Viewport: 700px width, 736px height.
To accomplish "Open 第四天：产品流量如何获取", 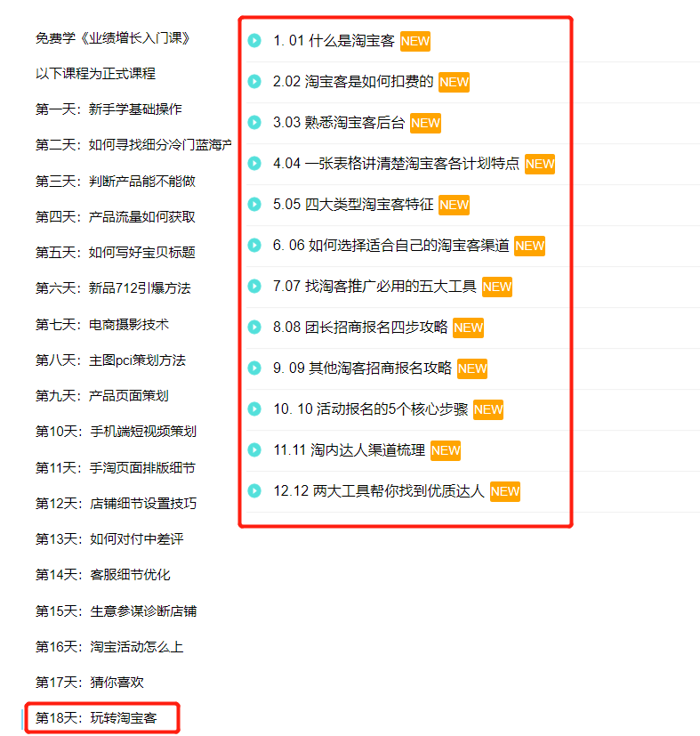I will [x=116, y=217].
